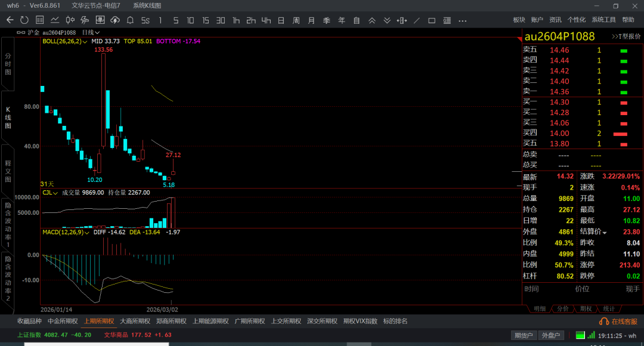This screenshot has width=644, height=346.
Task: Switch to 释义图 side tab
Action: (8, 171)
